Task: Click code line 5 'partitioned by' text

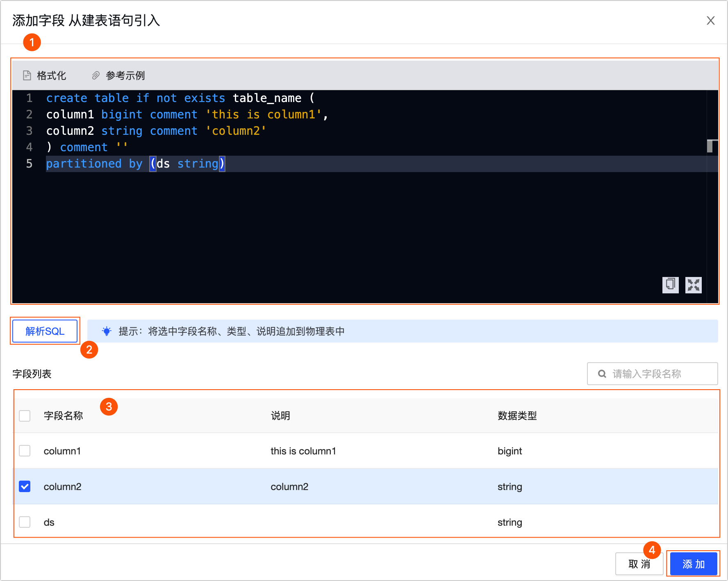Action: coord(94,164)
